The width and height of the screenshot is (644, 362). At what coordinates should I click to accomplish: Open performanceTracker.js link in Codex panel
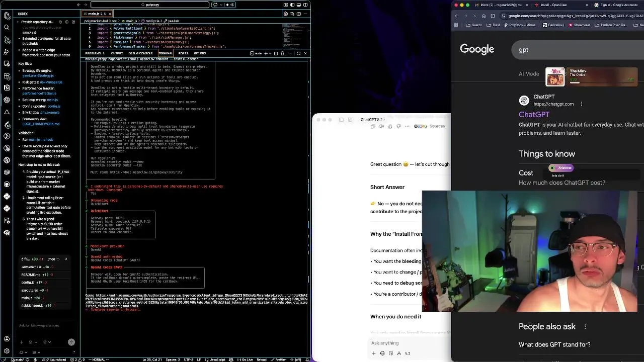[39, 94]
